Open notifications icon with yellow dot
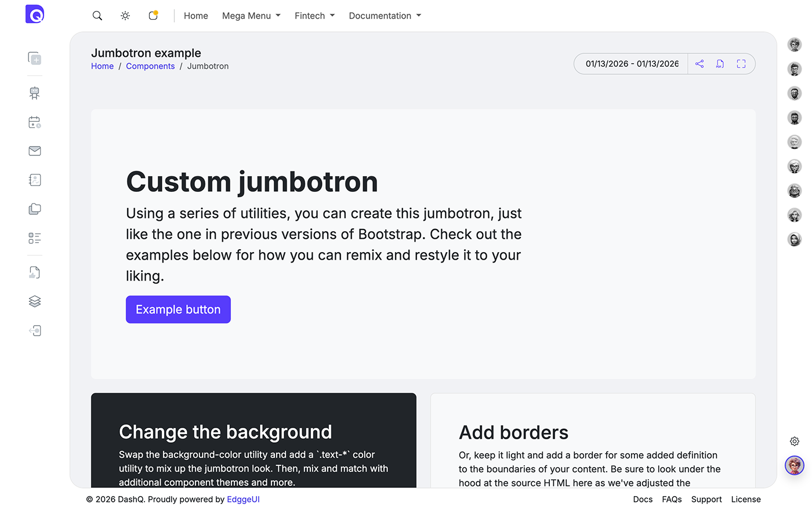Screen dimensions: 812x510 click(x=153, y=16)
